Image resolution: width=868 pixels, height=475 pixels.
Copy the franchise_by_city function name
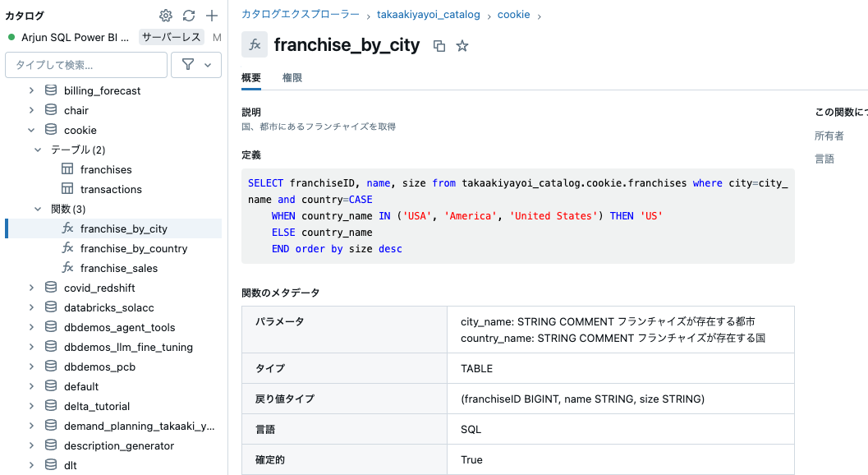[x=439, y=46]
